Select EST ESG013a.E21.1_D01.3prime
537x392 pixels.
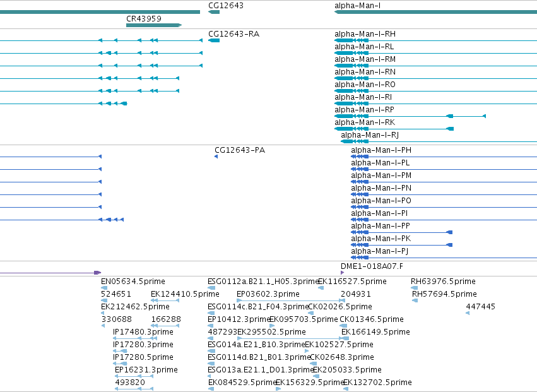(x=260, y=370)
